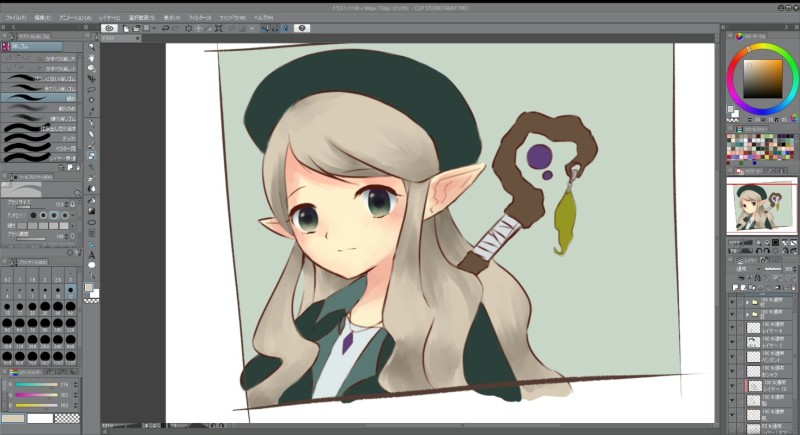Select the Balloon tool

pos(92,265)
